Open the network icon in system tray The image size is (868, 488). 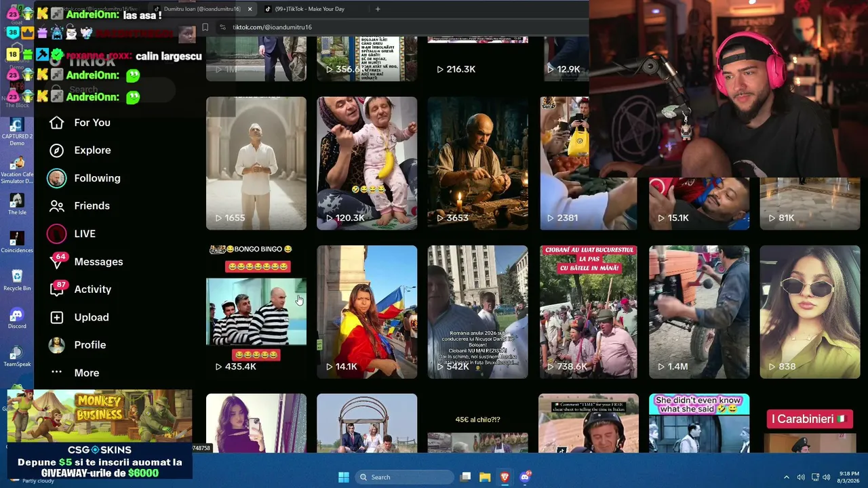(x=815, y=477)
